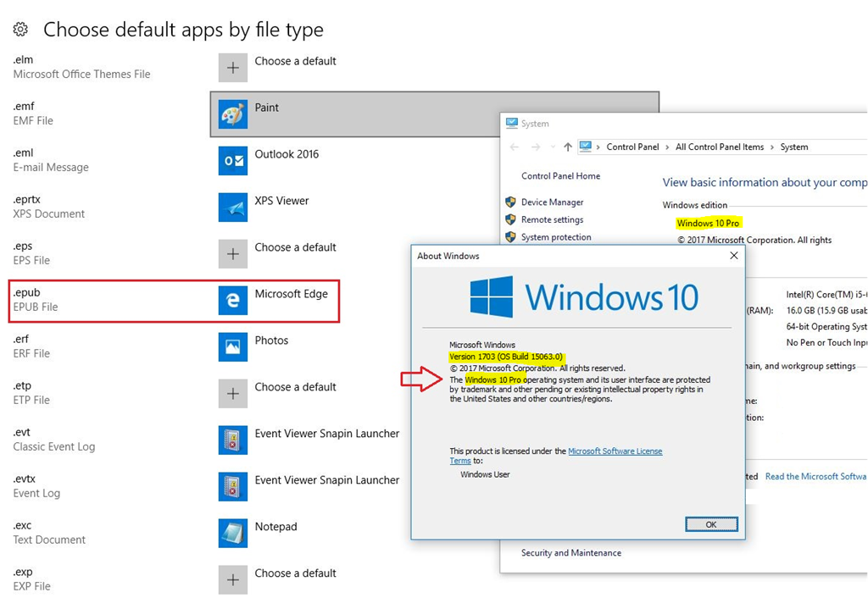Click the Windows User licensee text

(x=485, y=474)
